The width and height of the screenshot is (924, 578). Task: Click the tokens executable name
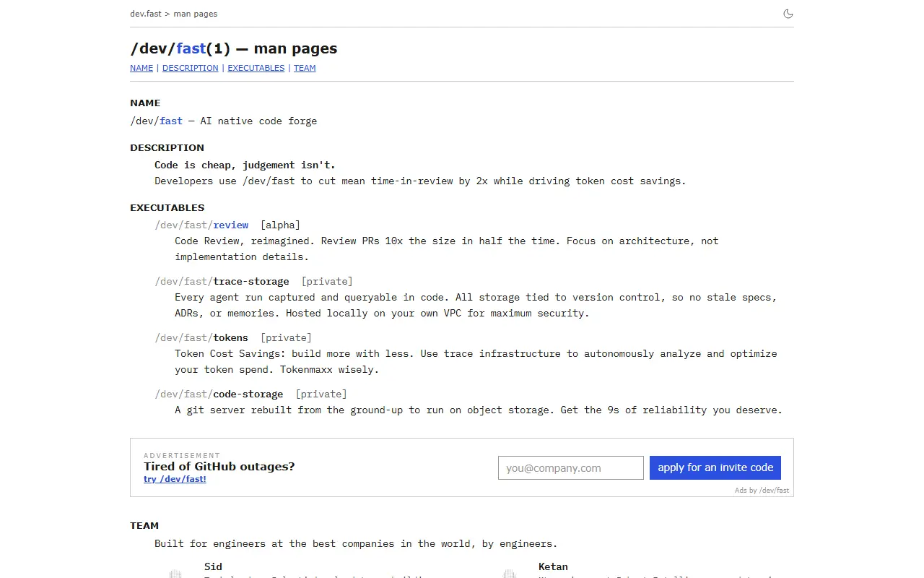click(x=230, y=337)
